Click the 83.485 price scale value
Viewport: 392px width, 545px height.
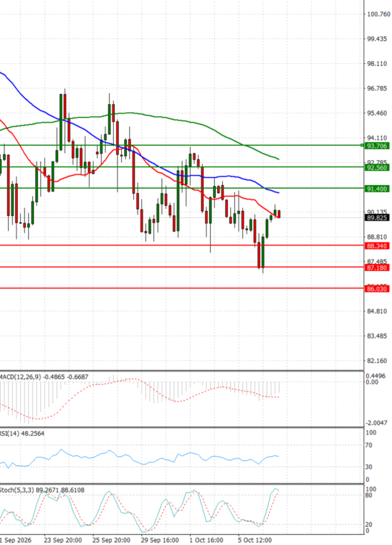coord(377,336)
